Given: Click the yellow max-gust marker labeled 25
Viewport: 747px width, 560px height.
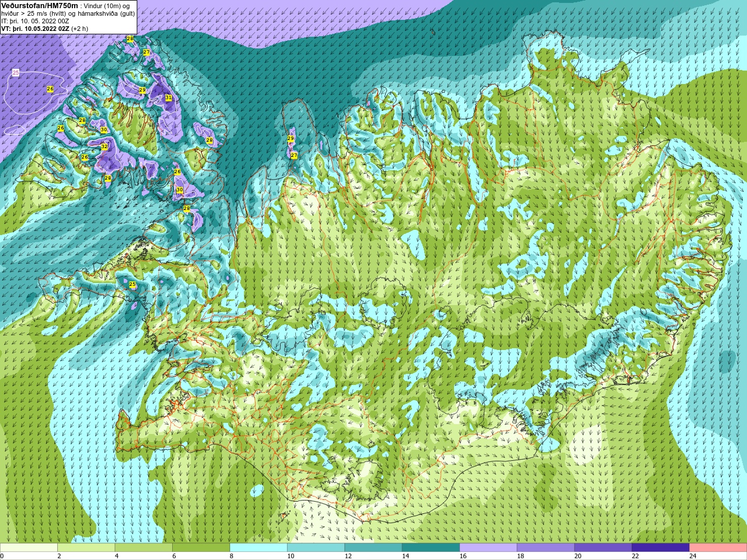Looking at the screenshot, I should coord(132,284).
